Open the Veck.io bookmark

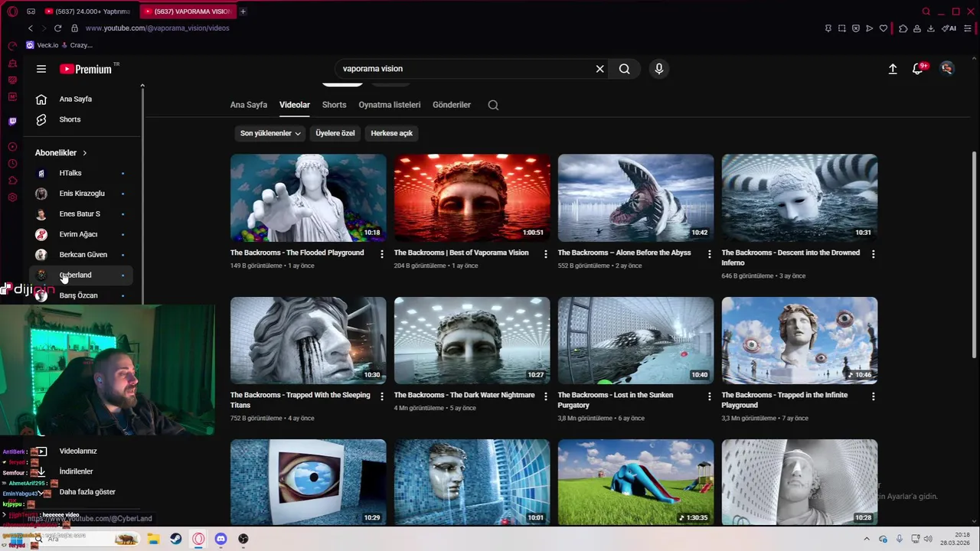coord(42,45)
